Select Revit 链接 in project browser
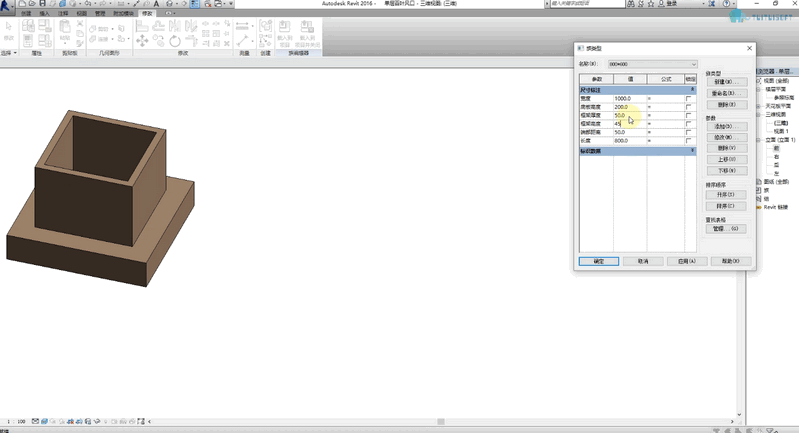The image size is (799, 433). 776,207
